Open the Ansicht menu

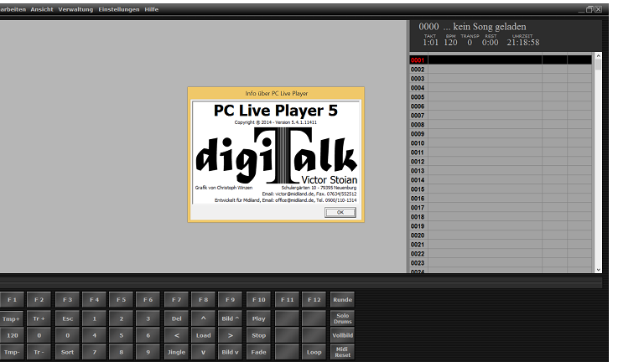click(42, 9)
